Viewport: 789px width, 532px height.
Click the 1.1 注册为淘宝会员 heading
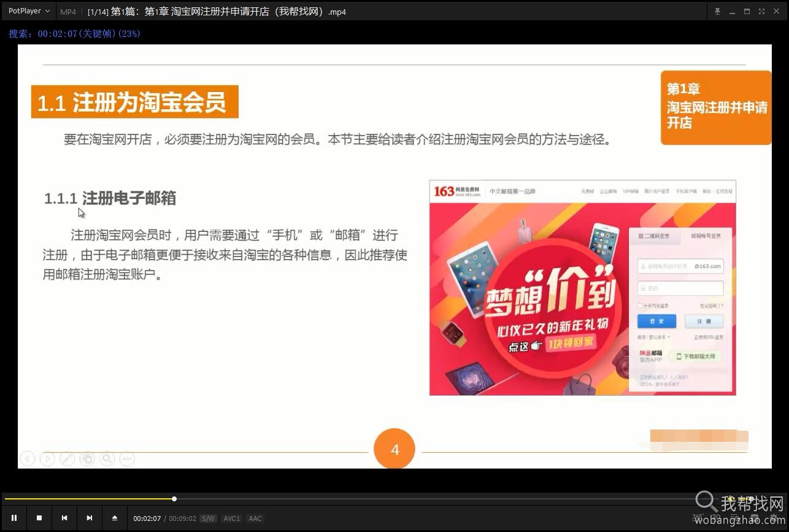point(135,102)
